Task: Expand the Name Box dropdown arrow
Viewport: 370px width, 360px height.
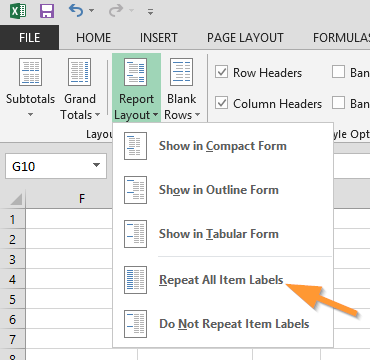Action: pyautogui.click(x=96, y=166)
